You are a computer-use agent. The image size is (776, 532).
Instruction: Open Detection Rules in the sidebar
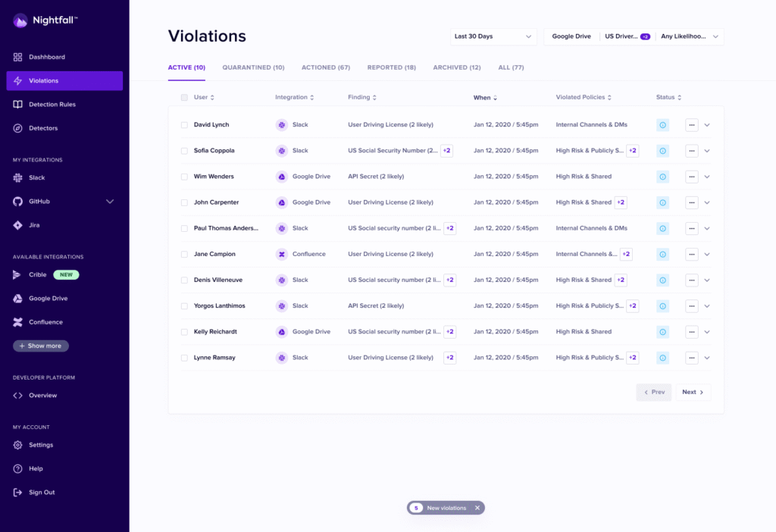point(52,105)
